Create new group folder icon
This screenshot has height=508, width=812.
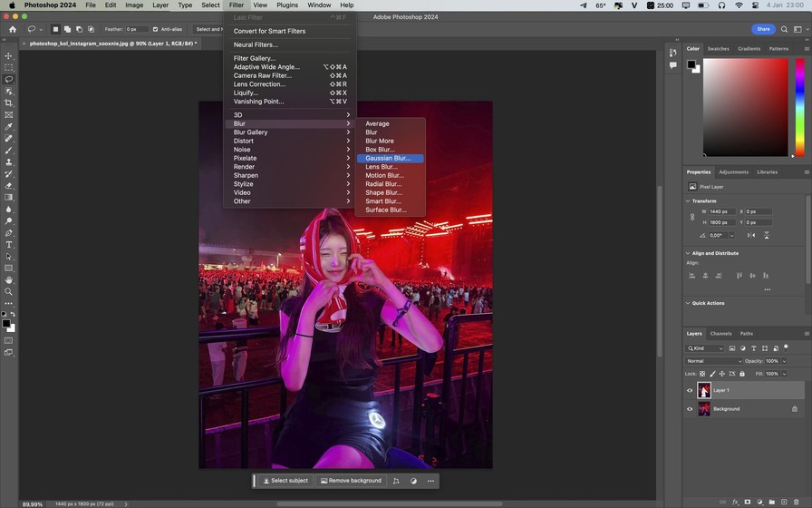coord(771,502)
